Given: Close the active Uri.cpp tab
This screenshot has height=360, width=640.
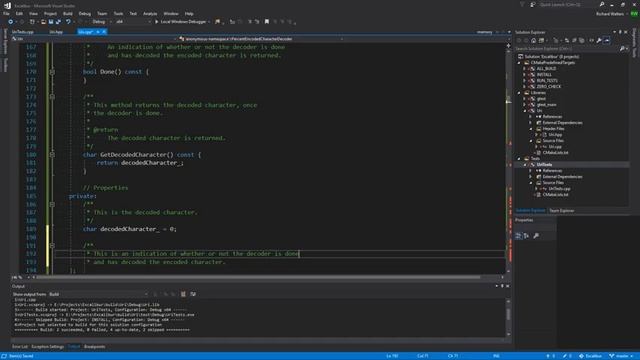Looking at the screenshot, I should [104, 32].
